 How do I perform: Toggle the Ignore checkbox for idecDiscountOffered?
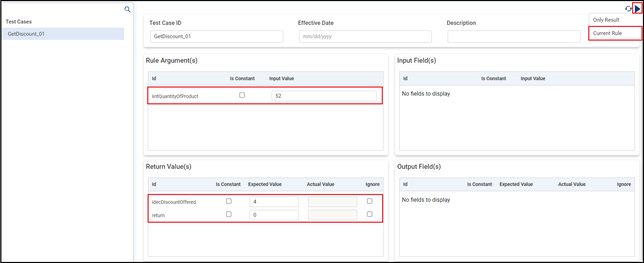tap(370, 201)
